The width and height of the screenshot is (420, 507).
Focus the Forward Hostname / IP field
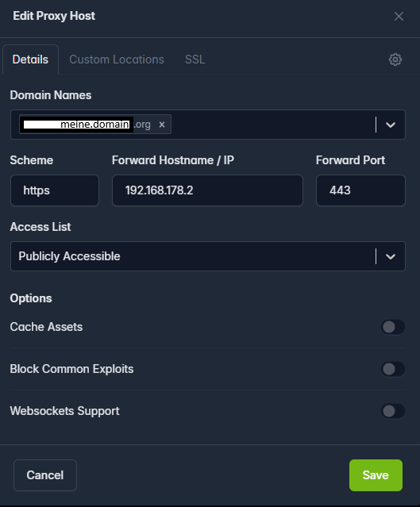coord(207,190)
